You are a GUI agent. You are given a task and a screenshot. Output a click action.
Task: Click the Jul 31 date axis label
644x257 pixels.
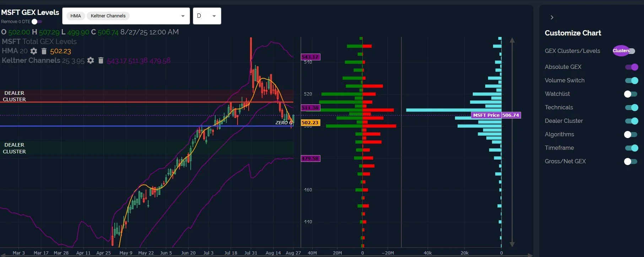(x=251, y=253)
